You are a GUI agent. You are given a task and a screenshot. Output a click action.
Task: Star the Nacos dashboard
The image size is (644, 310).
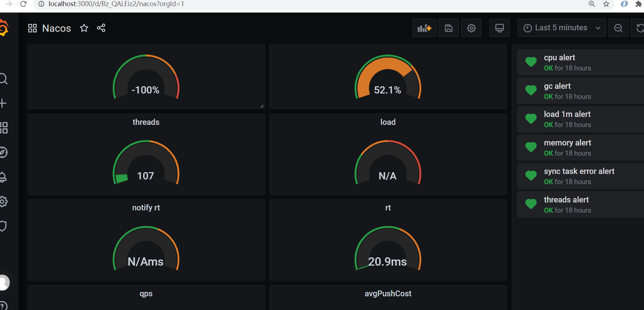[84, 28]
